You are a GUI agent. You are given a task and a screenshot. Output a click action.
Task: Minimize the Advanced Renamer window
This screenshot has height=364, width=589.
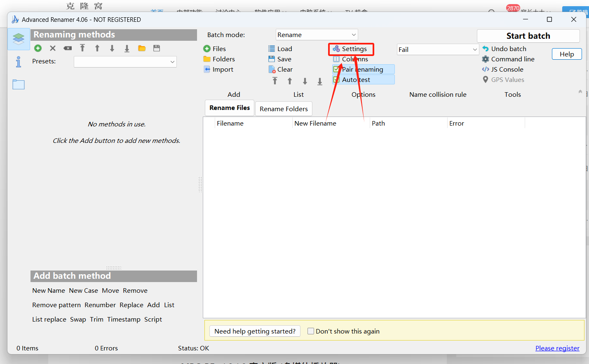pos(526,19)
